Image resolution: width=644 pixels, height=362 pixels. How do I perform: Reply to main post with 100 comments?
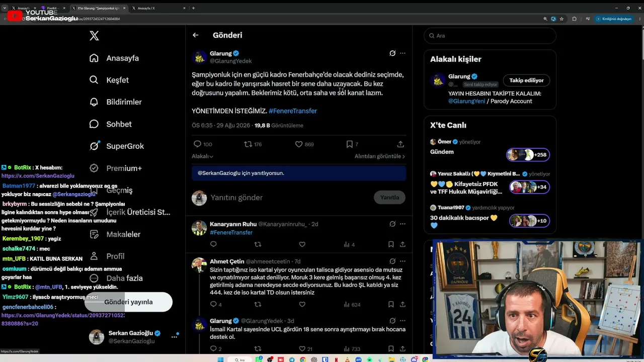[x=203, y=144]
